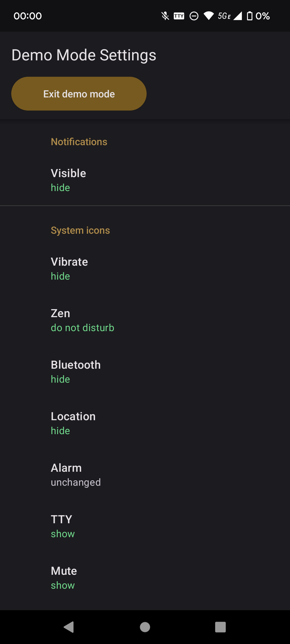Open recent apps with square button
The width and height of the screenshot is (290, 644).
pos(220,627)
